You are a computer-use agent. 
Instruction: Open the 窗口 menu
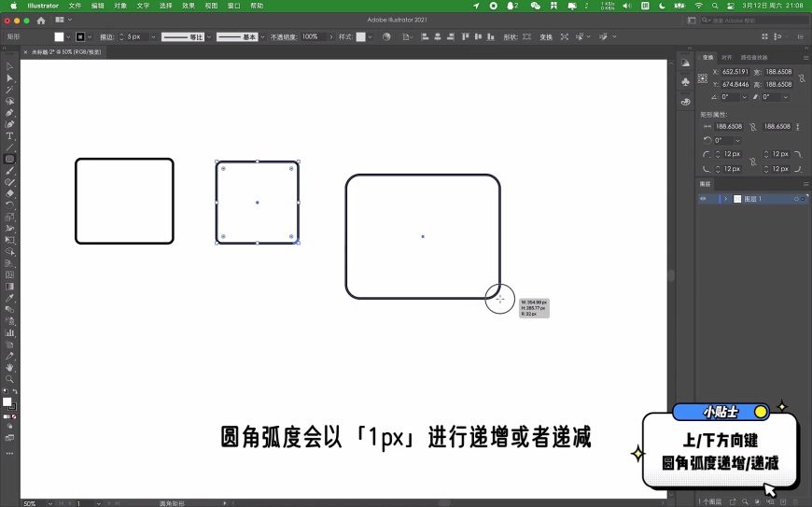tap(234, 6)
